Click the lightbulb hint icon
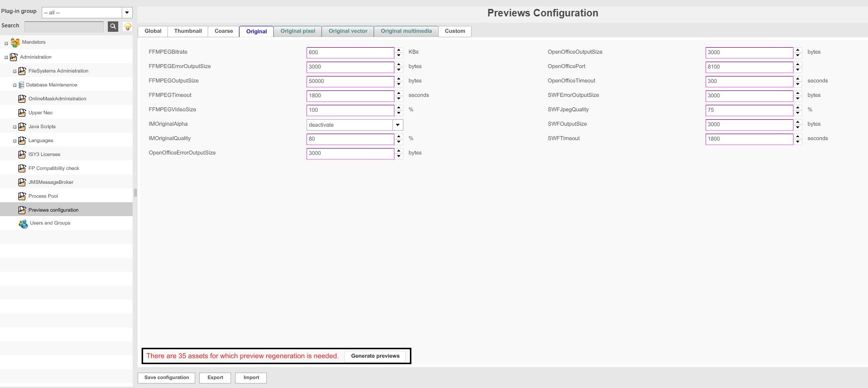This screenshot has height=388, width=868. 128,27
